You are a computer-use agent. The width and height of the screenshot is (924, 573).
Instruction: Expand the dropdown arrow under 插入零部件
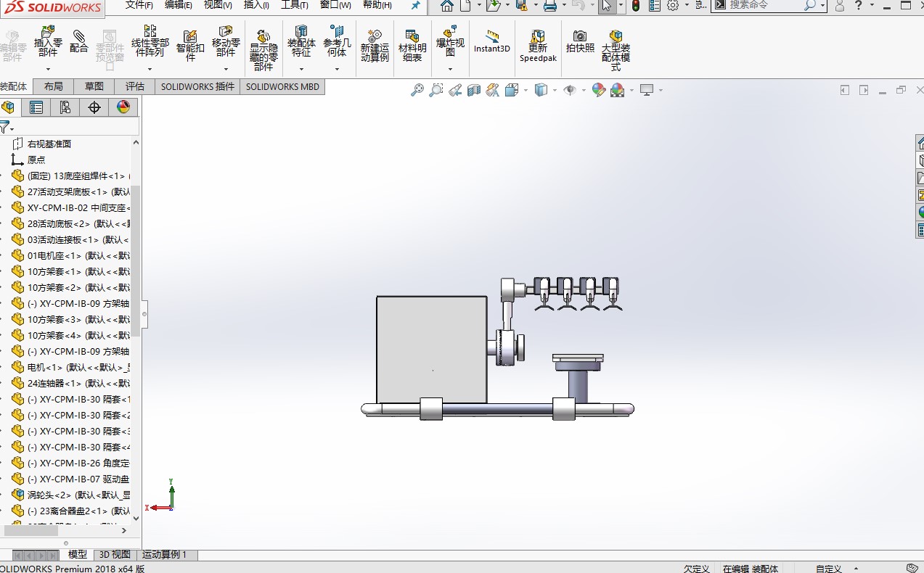tap(48, 70)
